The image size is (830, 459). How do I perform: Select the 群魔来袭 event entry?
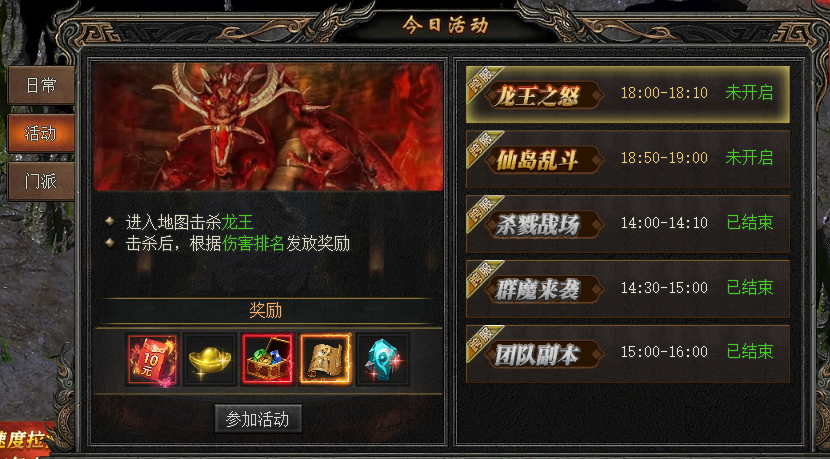coord(628,289)
